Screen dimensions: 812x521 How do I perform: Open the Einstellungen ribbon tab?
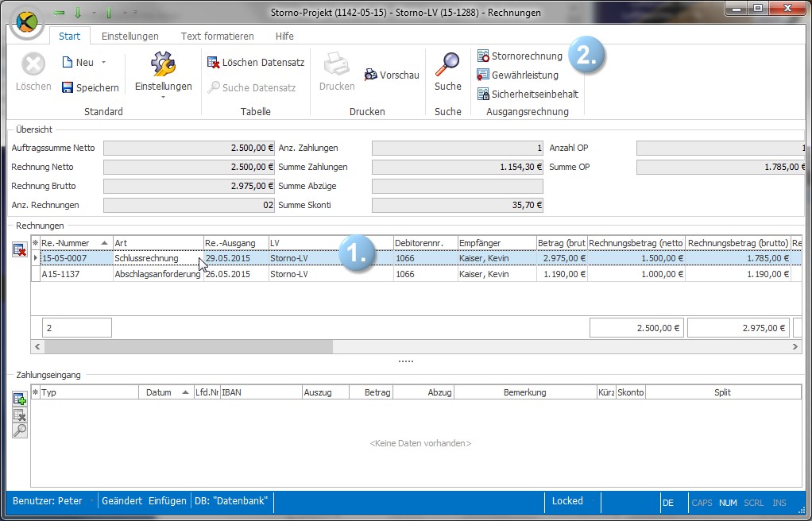tap(130, 37)
